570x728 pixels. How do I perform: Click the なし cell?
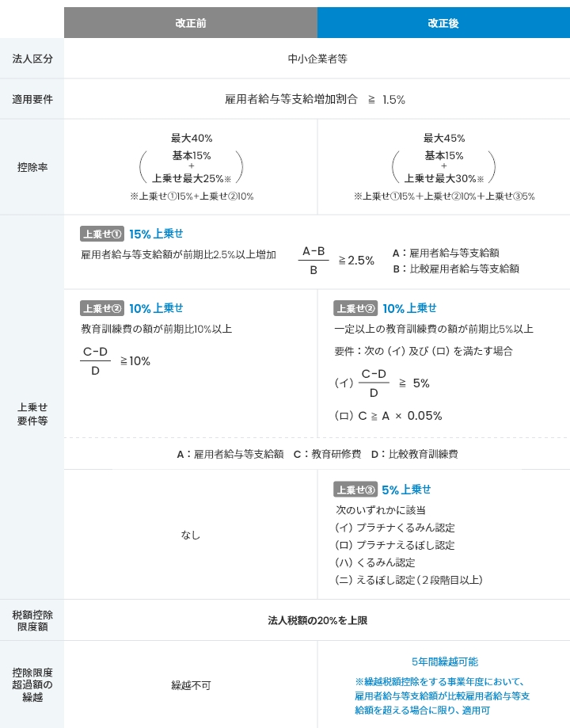tap(190, 535)
